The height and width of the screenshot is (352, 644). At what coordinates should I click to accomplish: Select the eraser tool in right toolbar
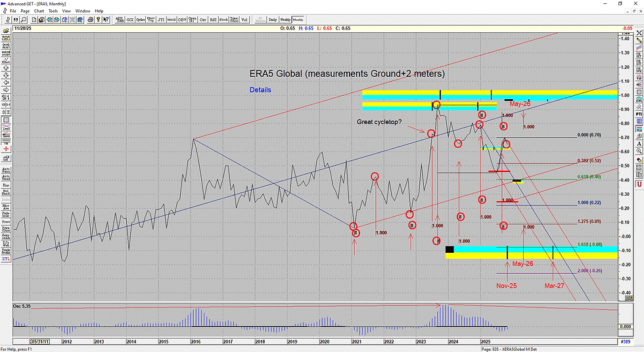(x=639, y=161)
